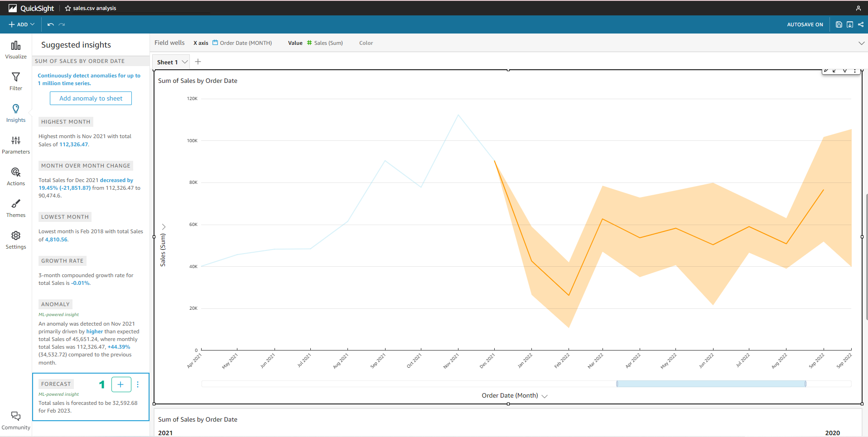Open the ADD menu
Image resolution: width=868 pixels, height=437 pixels.
(x=22, y=24)
